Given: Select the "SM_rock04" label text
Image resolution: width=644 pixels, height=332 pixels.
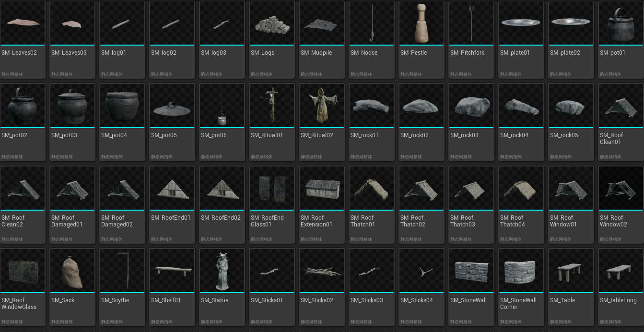Looking at the screenshot, I should tap(514, 135).
